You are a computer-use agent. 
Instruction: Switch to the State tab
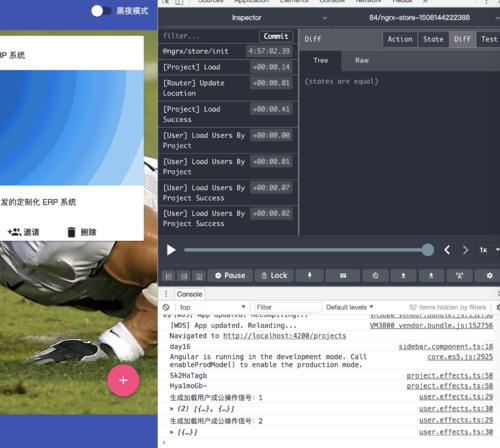433,39
